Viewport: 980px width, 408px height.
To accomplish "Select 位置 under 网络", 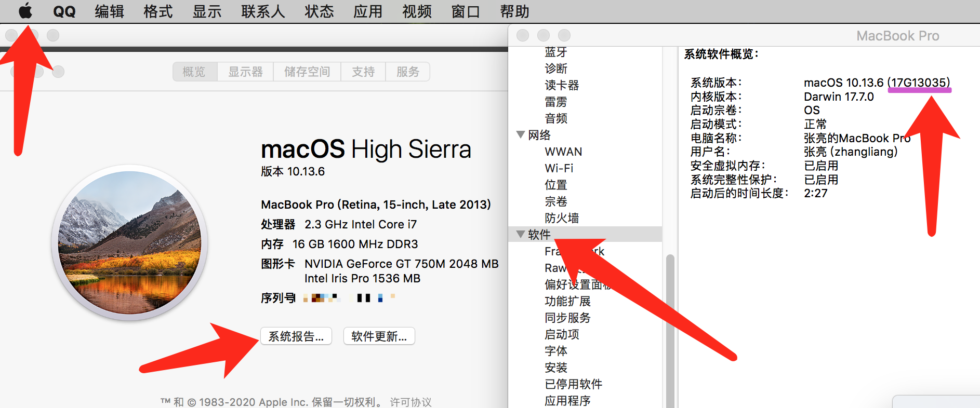I will (x=556, y=185).
